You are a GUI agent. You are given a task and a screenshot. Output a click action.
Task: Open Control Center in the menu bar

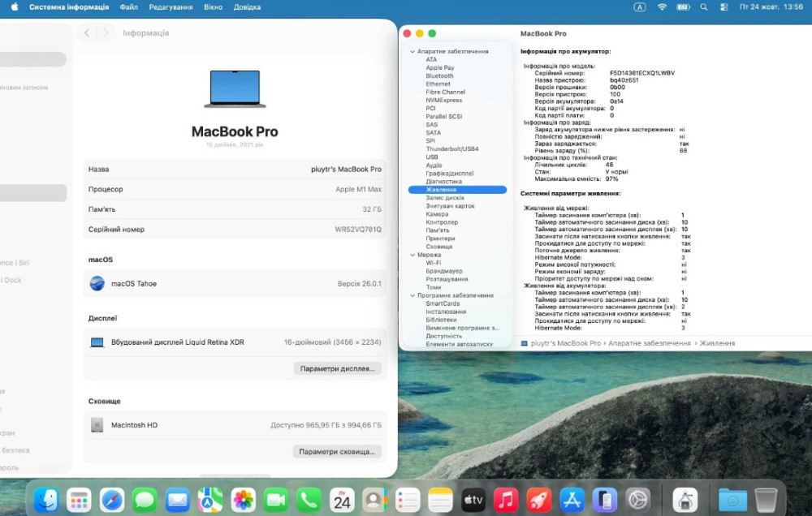click(724, 6)
